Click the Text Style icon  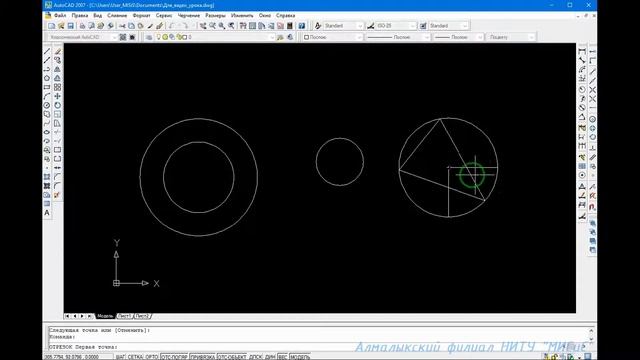click(x=318, y=26)
